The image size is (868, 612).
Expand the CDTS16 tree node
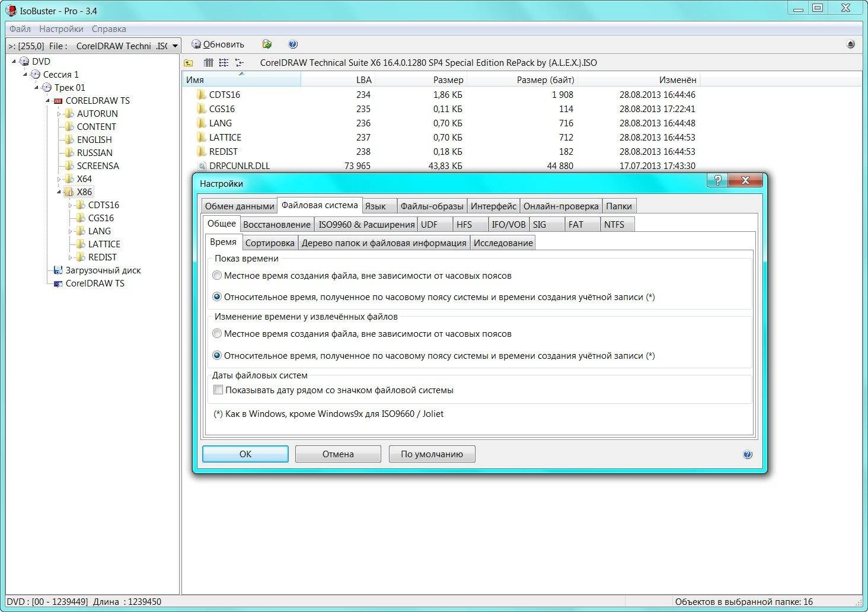[71, 205]
